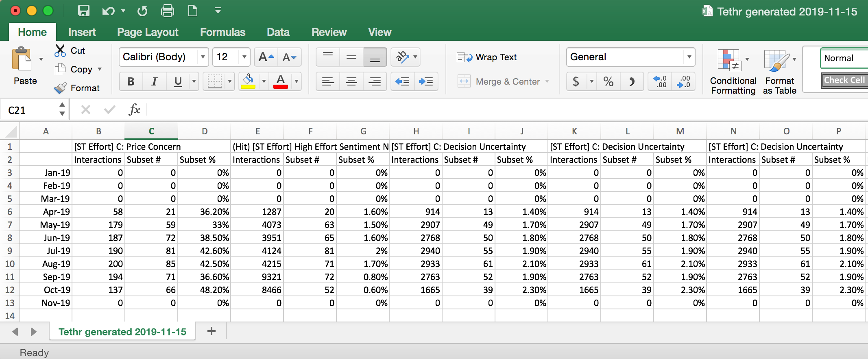Switch to the Formulas ribbon tab
Viewport: 868px width, 359px height.
222,32
